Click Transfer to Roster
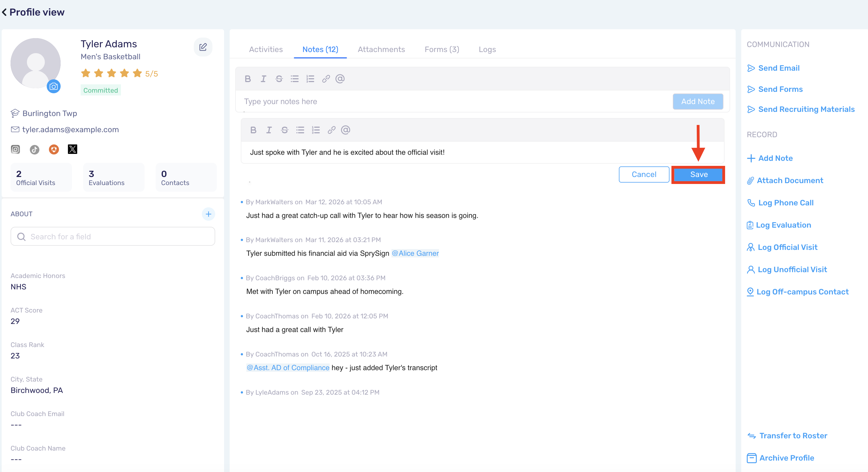868x472 pixels. coord(787,436)
